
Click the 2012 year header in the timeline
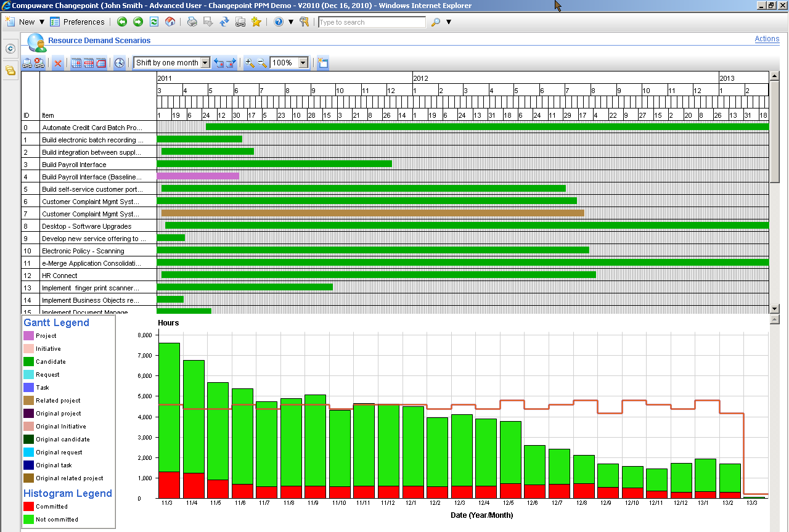(x=420, y=78)
